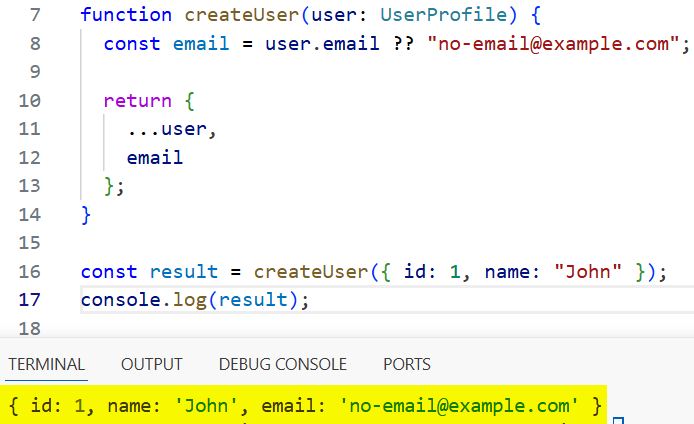
Task: Click console.log on line 17
Action: coord(144,300)
